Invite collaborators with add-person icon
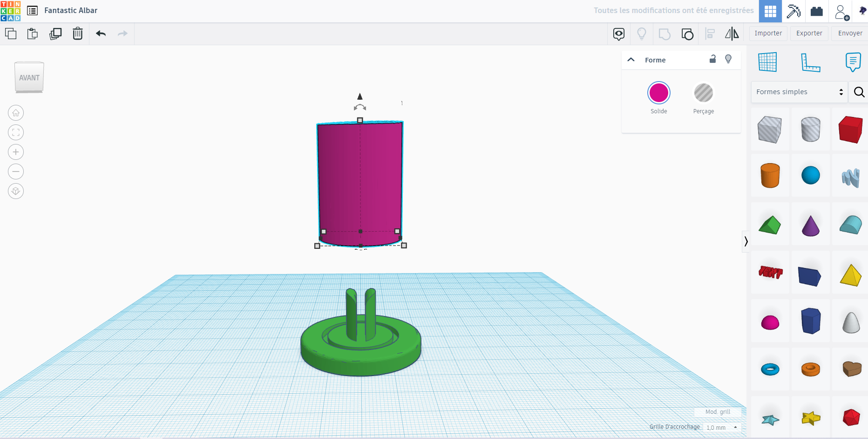The height and width of the screenshot is (439, 868). tap(841, 11)
